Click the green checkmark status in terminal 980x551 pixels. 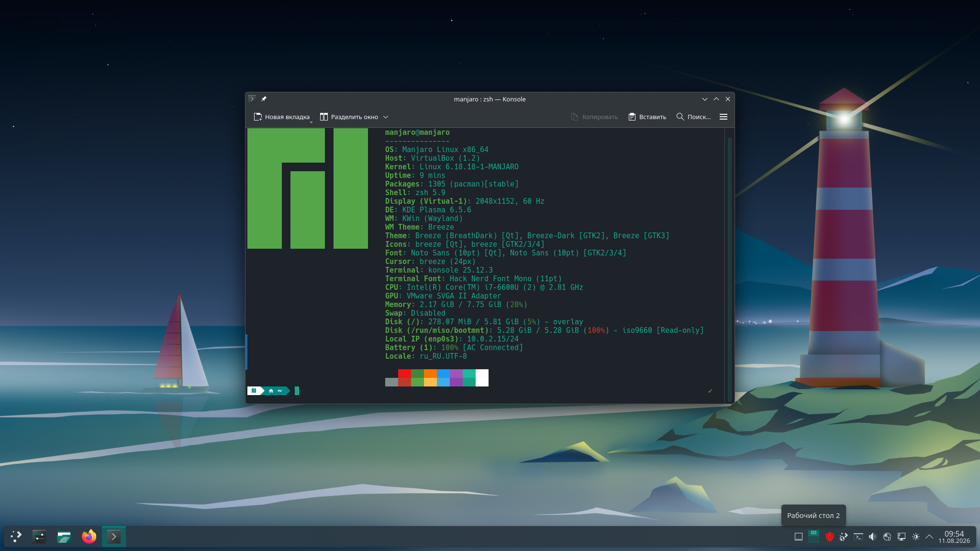[710, 391]
